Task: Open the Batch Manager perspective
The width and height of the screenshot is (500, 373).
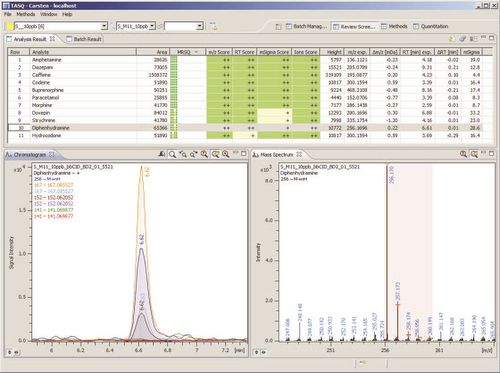Action: tap(306, 26)
